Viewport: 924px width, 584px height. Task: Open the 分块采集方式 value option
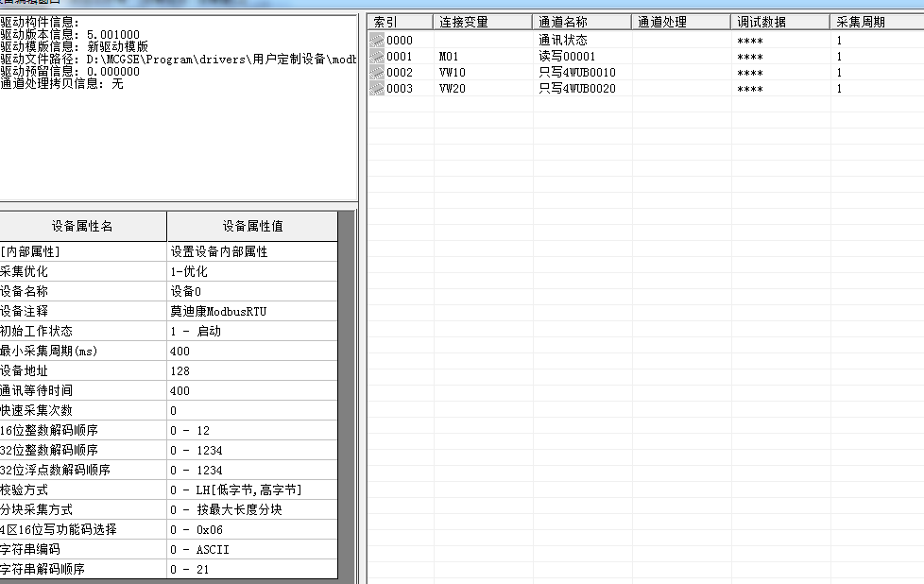251,509
